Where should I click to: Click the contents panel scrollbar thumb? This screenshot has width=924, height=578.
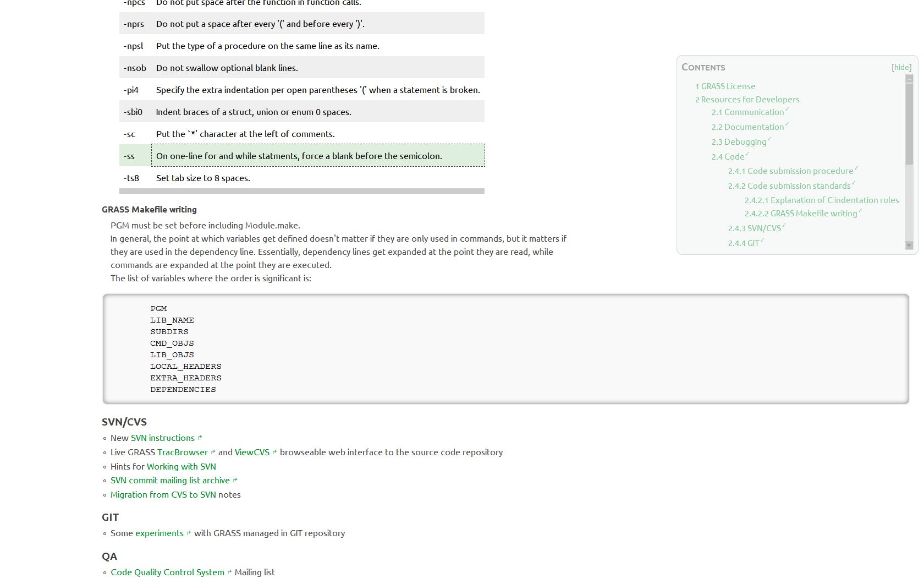click(909, 124)
